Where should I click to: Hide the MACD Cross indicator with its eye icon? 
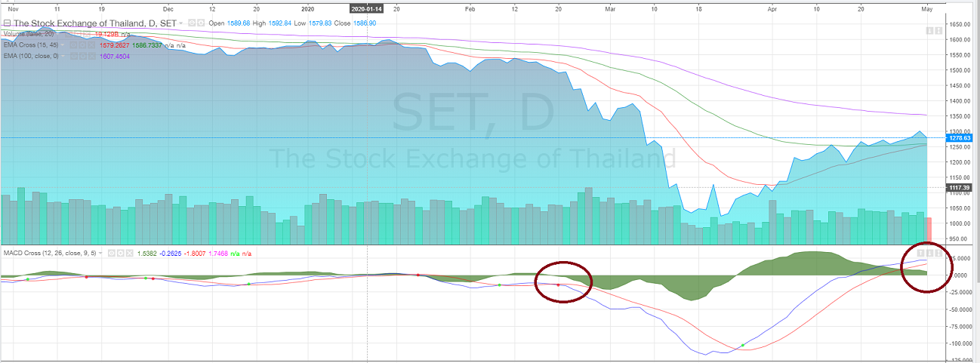pos(112,254)
